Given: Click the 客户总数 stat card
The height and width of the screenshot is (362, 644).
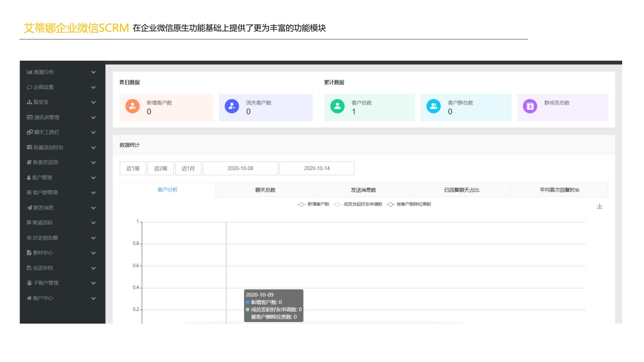Looking at the screenshot, I should (x=370, y=108).
